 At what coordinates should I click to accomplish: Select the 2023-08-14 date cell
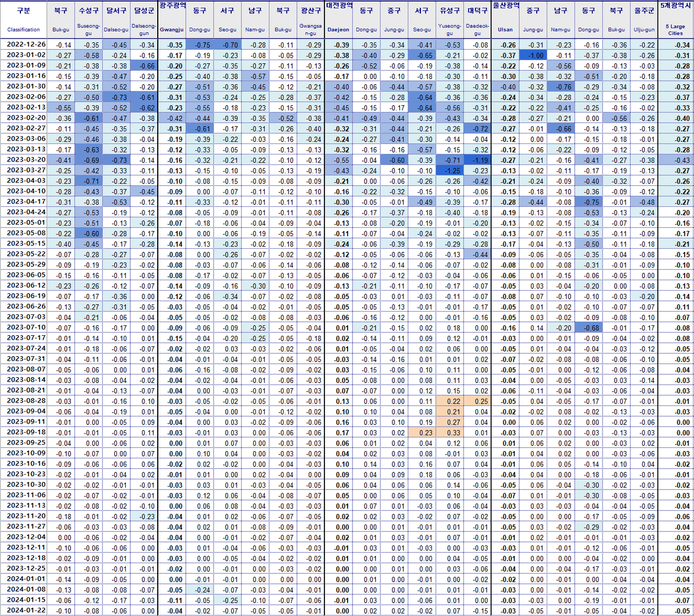(24, 379)
